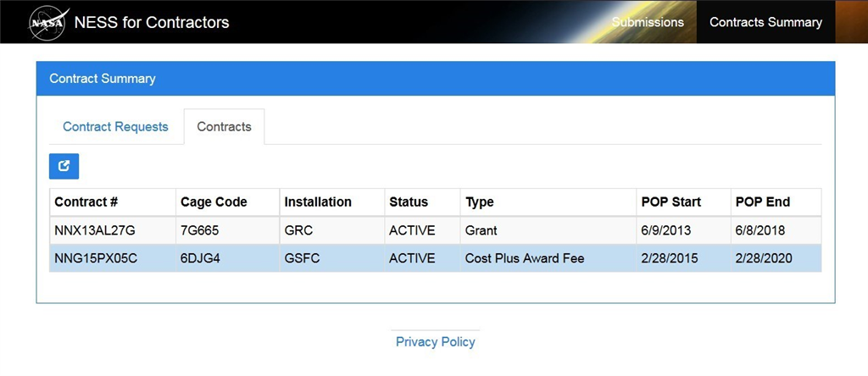The image size is (868, 376).
Task: Click the NESS for Contractors title
Action: tap(152, 23)
